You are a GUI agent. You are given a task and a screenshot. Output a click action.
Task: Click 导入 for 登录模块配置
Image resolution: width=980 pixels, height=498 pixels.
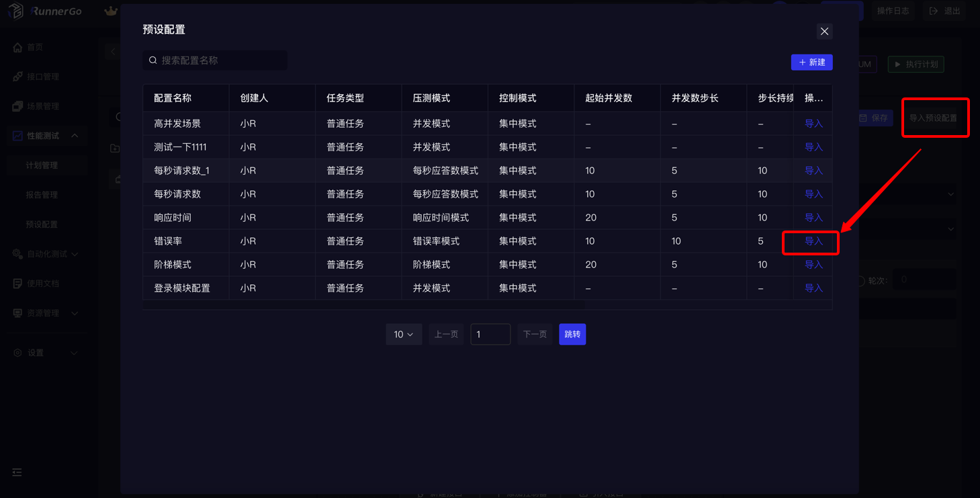(813, 288)
